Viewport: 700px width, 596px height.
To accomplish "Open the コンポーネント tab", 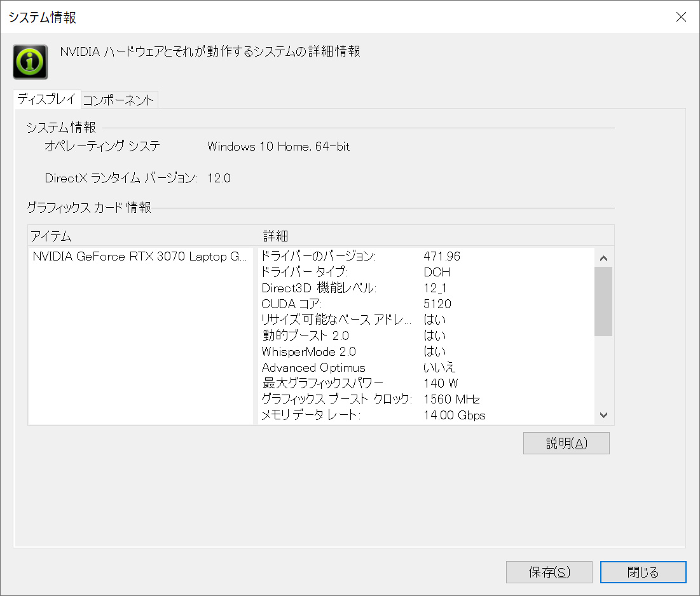I will point(119,100).
